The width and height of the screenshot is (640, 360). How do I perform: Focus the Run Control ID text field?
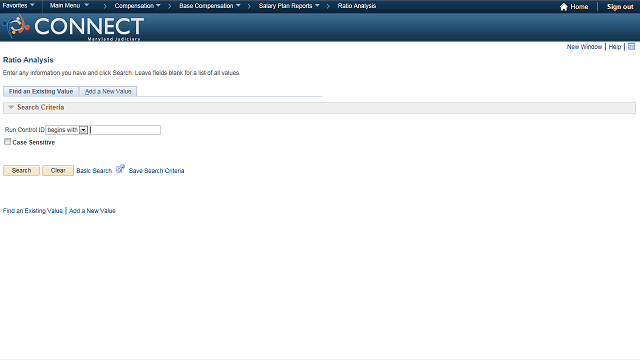point(125,130)
